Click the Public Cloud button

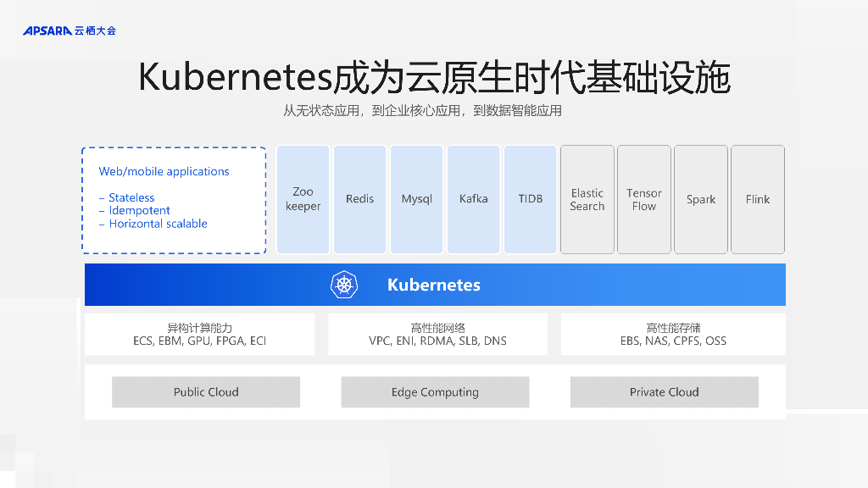[206, 392]
